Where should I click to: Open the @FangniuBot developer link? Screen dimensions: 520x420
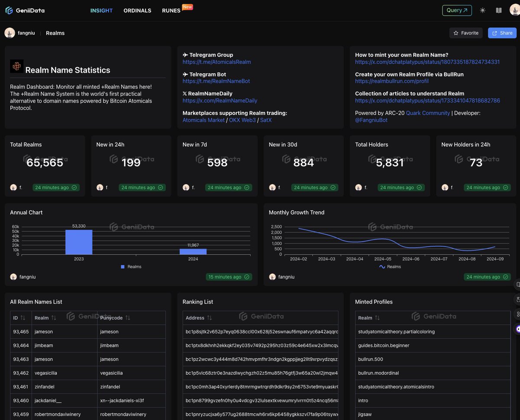(371, 120)
